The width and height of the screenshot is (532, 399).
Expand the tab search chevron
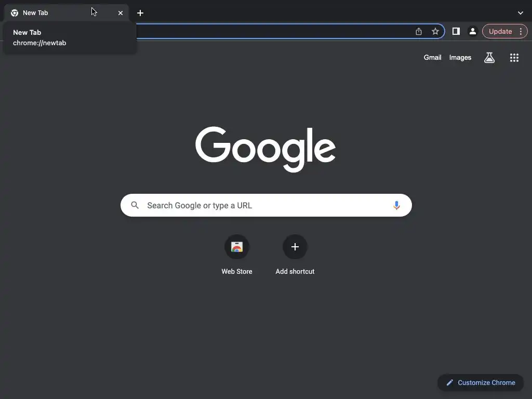[521, 13]
